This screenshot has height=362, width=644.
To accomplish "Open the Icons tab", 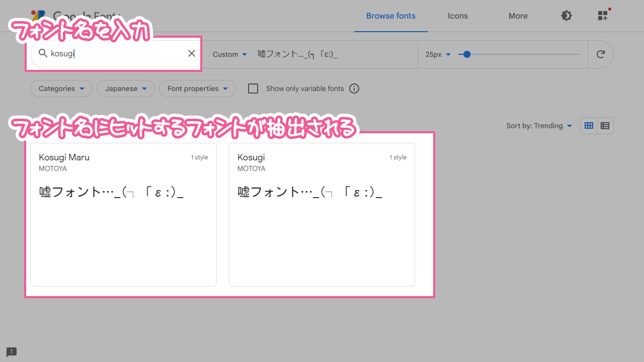I will coord(458,16).
